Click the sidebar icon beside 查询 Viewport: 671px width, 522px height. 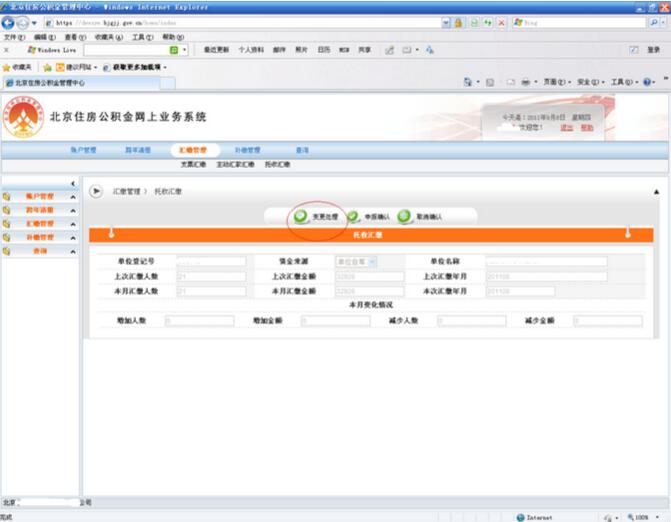6,251
